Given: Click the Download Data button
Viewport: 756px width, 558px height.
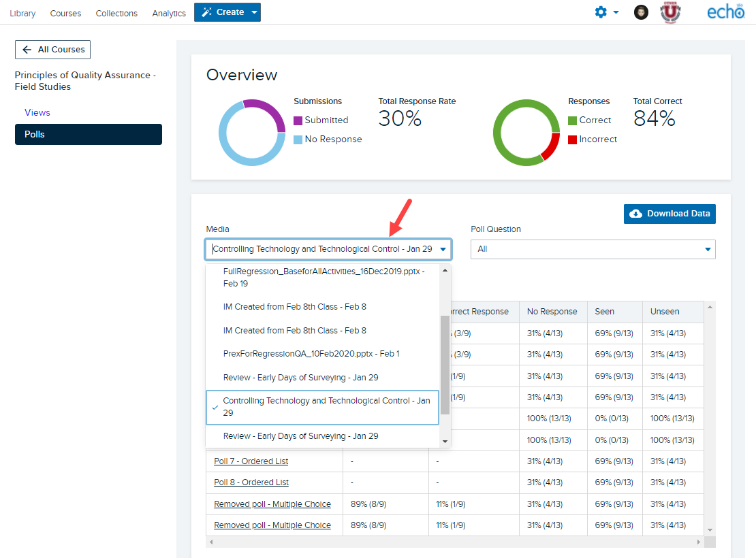Looking at the screenshot, I should (670, 214).
